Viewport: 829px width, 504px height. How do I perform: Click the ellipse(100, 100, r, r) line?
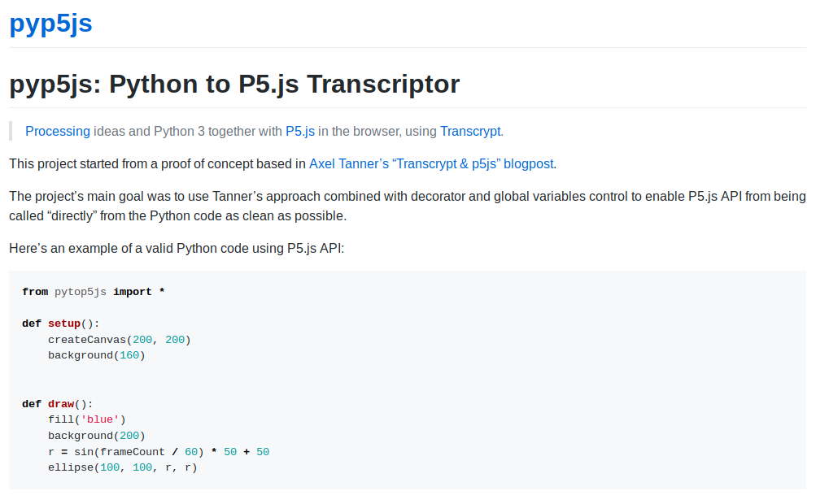coord(122,467)
